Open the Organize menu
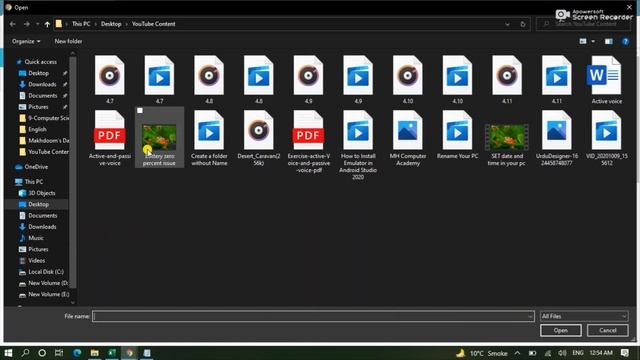The image size is (640, 360). click(26, 41)
